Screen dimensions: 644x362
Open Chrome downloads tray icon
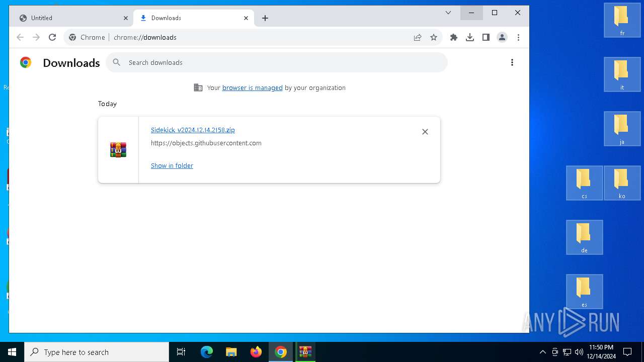click(x=470, y=37)
